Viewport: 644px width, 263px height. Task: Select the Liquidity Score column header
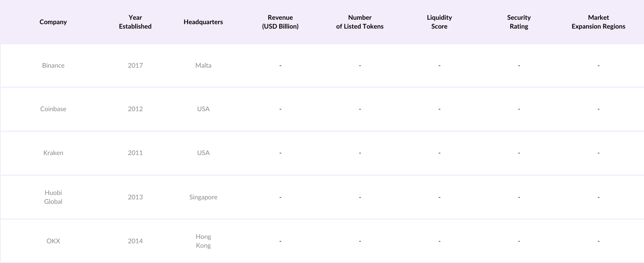coord(439,22)
